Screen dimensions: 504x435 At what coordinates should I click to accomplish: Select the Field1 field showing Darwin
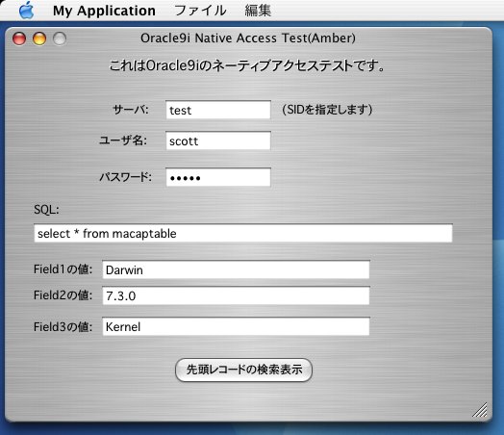[x=236, y=269]
